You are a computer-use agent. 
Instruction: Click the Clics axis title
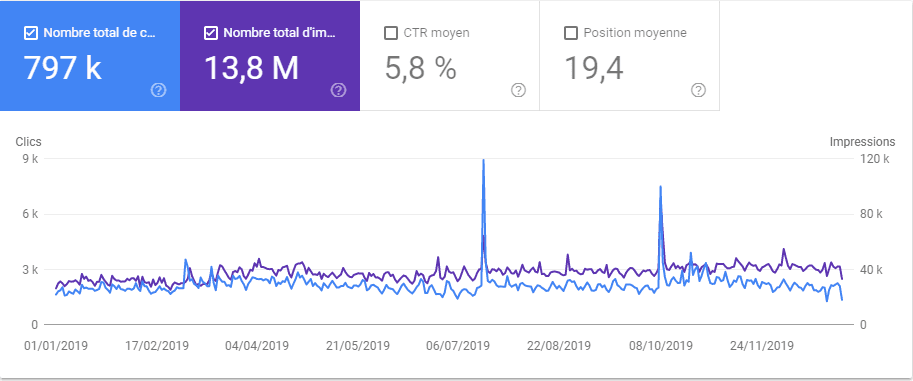tap(29, 142)
